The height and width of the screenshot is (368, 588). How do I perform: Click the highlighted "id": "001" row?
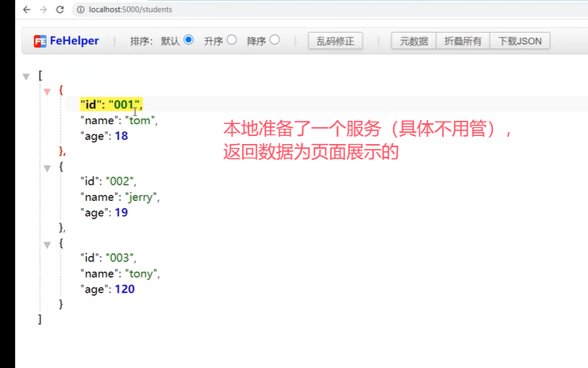click(111, 104)
